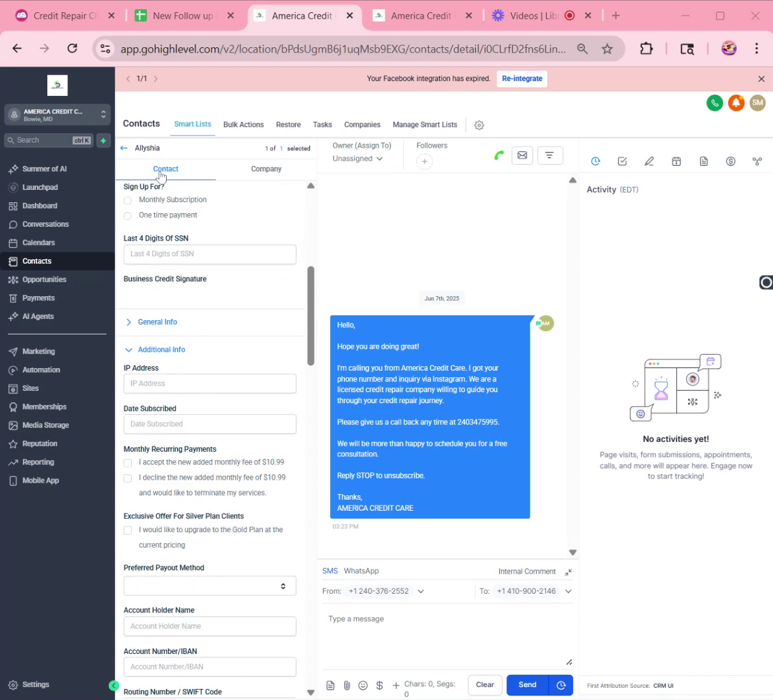Open the Bulk Actions tab

coord(244,124)
